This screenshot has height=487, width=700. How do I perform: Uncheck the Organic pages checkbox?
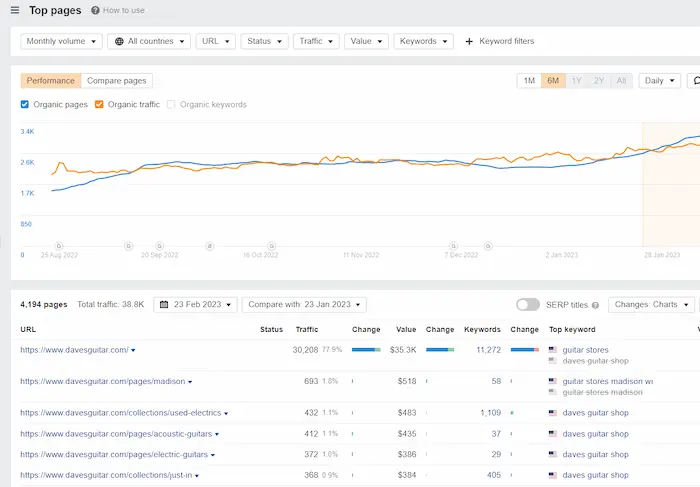[26, 104]
